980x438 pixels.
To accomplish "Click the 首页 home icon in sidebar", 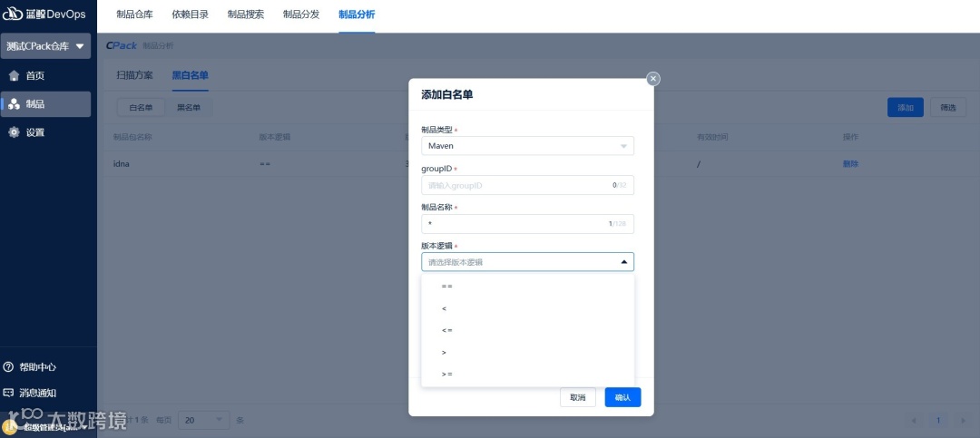I will tap(14, 75).
